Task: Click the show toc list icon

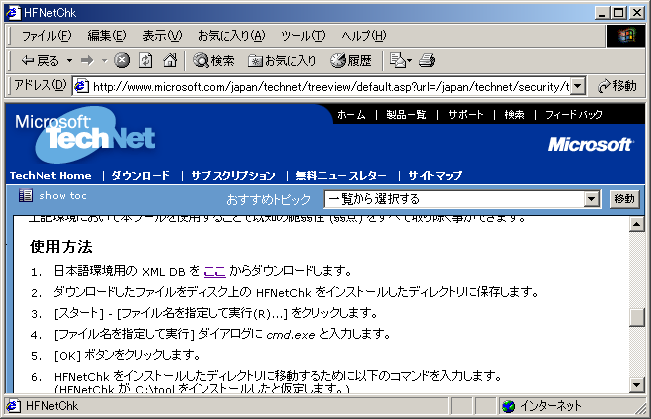Action: [x=26, y=195]
